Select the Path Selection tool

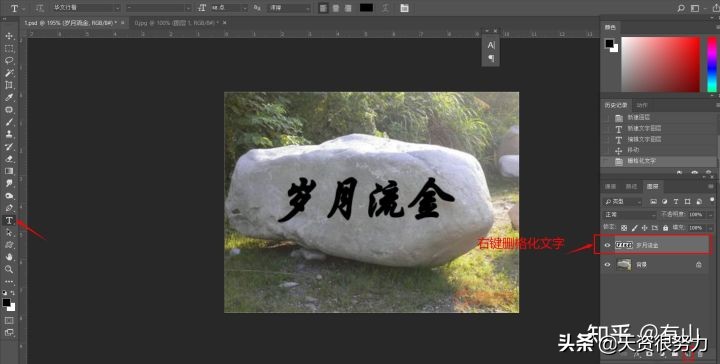coord(9,233)
